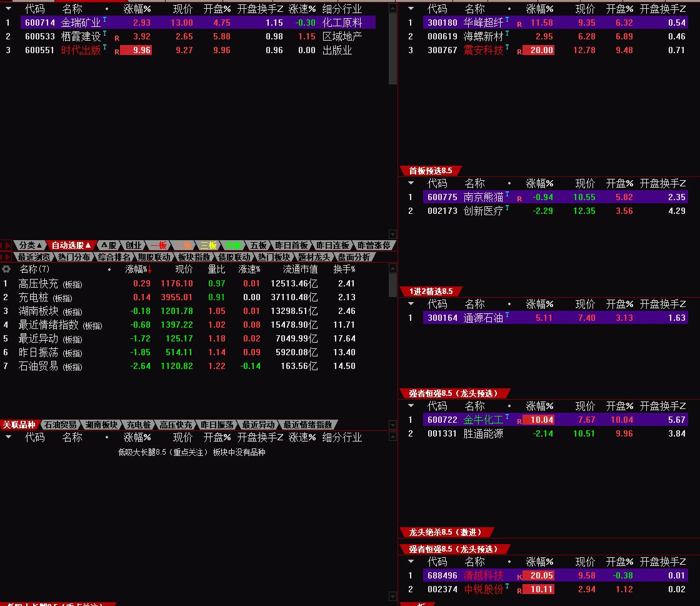Select the 盘面分析 tab
Screen dimensions: 700x606
tap(354, 257)
